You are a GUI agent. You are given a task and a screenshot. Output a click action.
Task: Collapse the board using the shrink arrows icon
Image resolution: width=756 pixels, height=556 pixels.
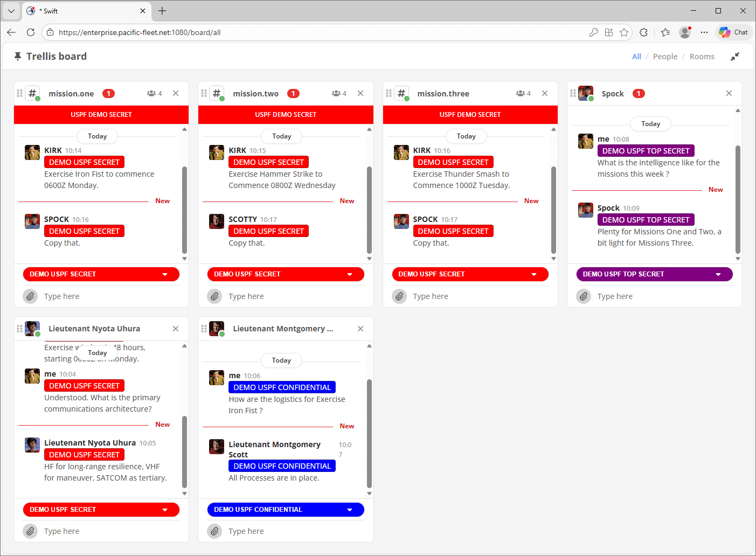pyautogui.click(x=734, y=57)
